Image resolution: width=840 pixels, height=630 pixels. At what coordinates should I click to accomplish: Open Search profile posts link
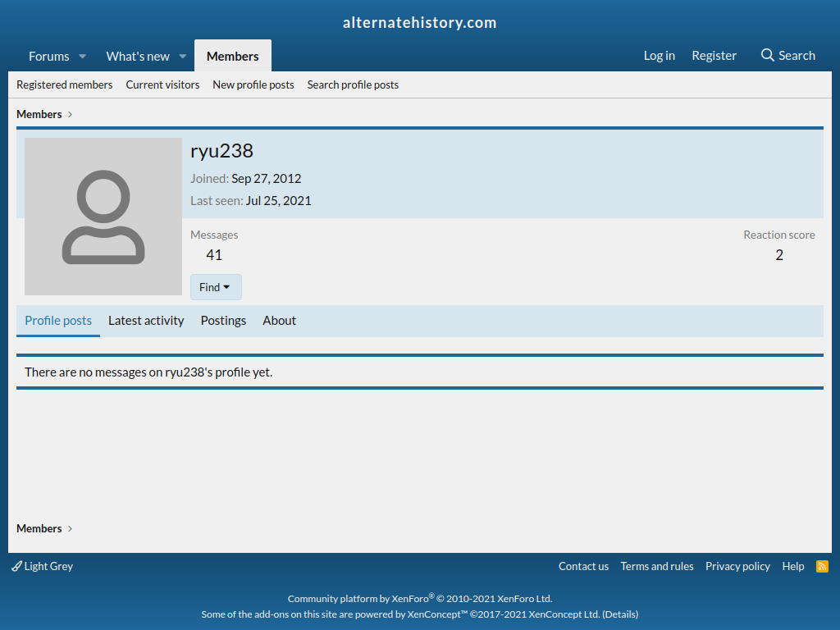point(353,84)
